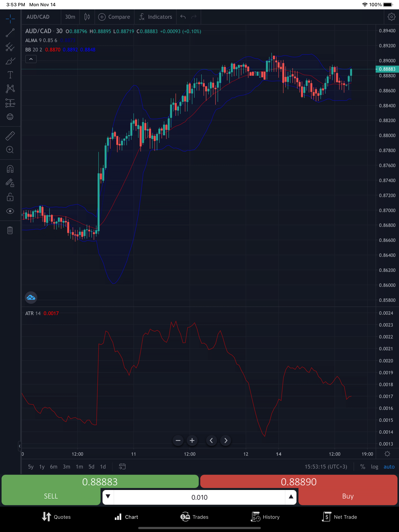Open the History tab
The image size is (399, 532).
point(265,517)
